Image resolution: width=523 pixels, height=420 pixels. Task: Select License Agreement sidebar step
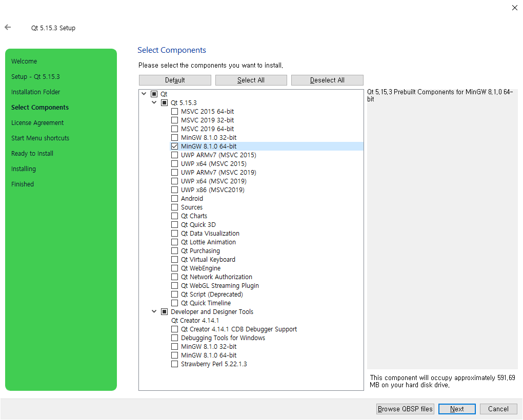click(37, 122)
